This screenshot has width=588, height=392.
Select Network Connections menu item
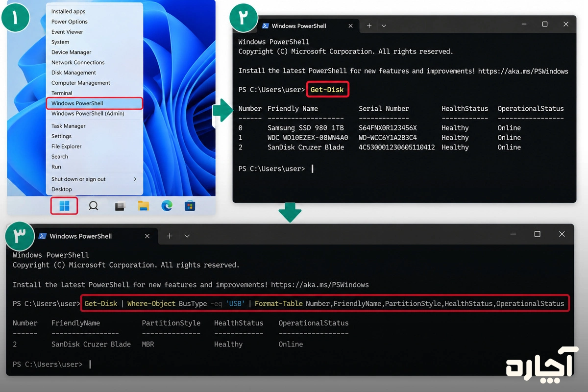(x=78, y=63)
